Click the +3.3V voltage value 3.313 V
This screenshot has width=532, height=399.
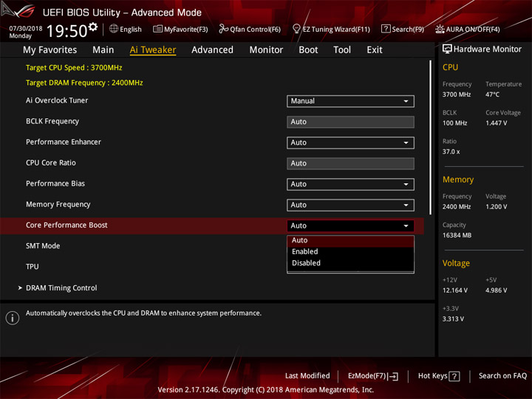tap(453, 319)
